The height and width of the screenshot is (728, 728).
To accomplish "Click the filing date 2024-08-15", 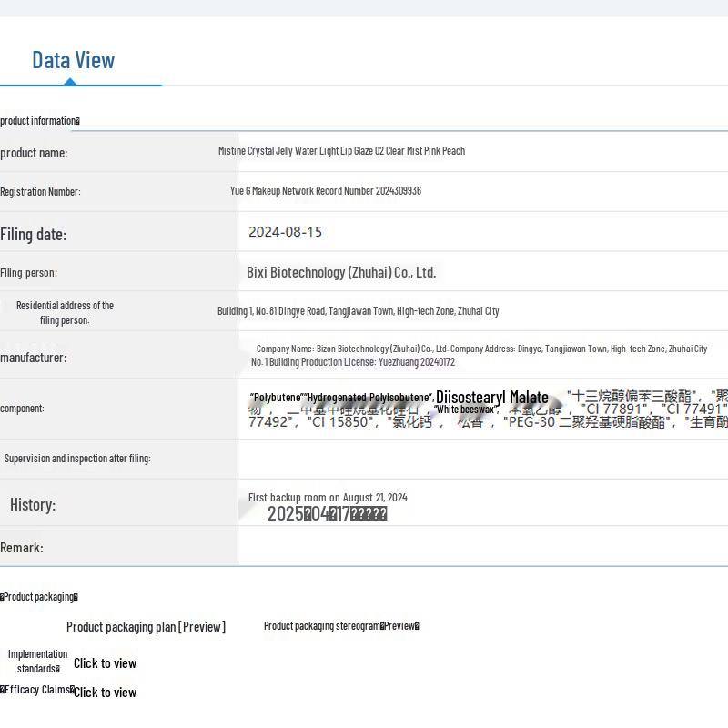I will (x=285, y=232).
